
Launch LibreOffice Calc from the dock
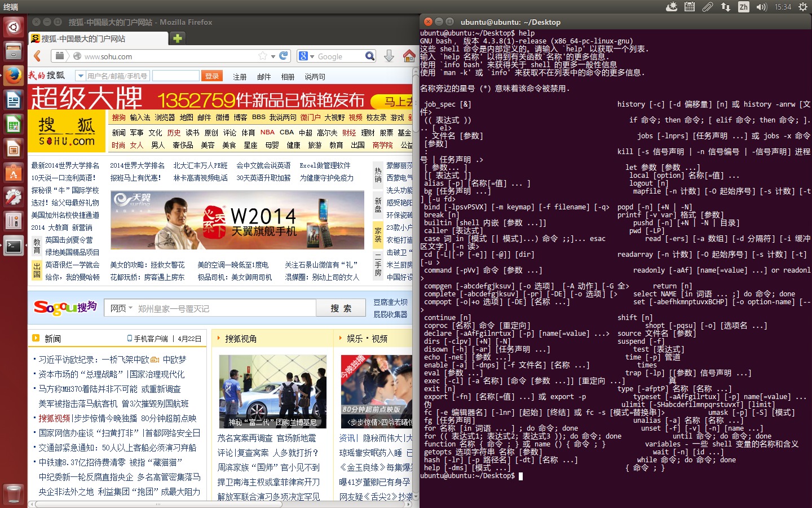(x=14, y=124)
